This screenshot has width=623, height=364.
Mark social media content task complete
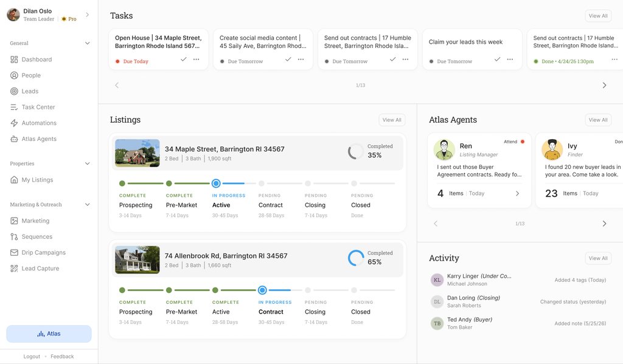(x=288, y=59)
